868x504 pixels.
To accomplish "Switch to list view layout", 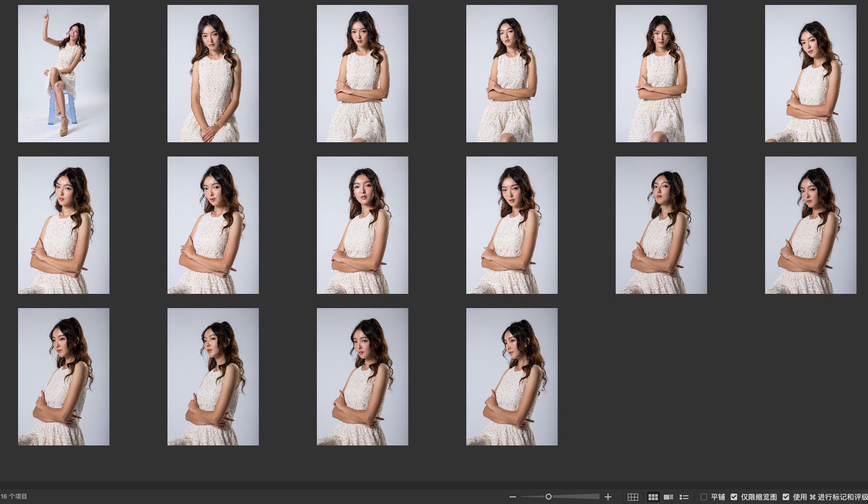I will coord(684,497).
